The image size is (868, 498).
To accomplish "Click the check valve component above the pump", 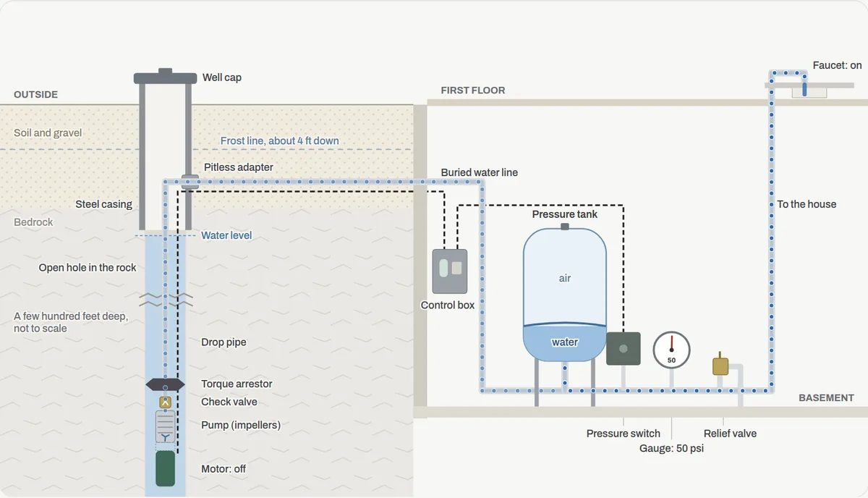I will click(x=165, y=402).
